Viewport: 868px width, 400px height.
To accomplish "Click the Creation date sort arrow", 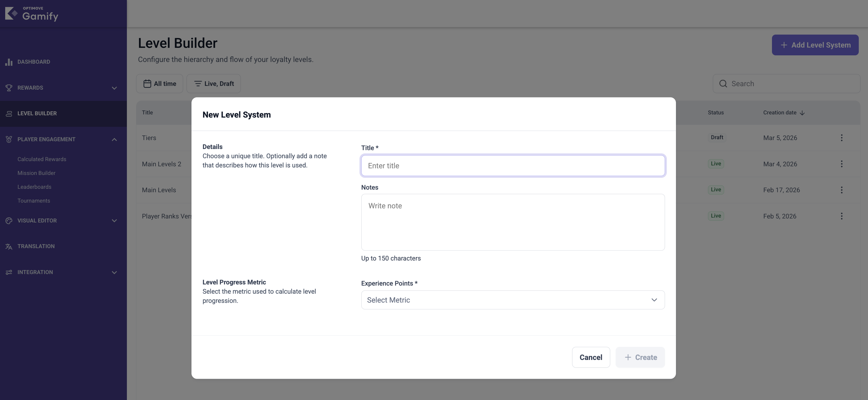I will (802, 113).
